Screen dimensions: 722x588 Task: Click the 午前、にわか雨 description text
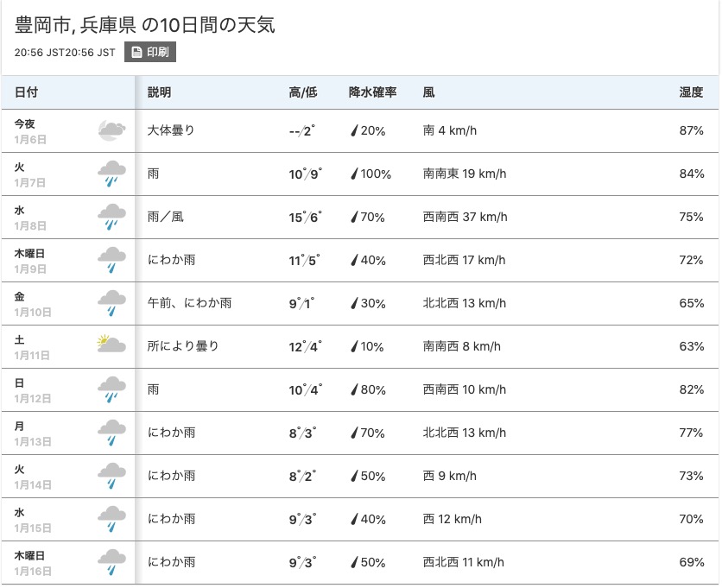[x=189, y=303]
